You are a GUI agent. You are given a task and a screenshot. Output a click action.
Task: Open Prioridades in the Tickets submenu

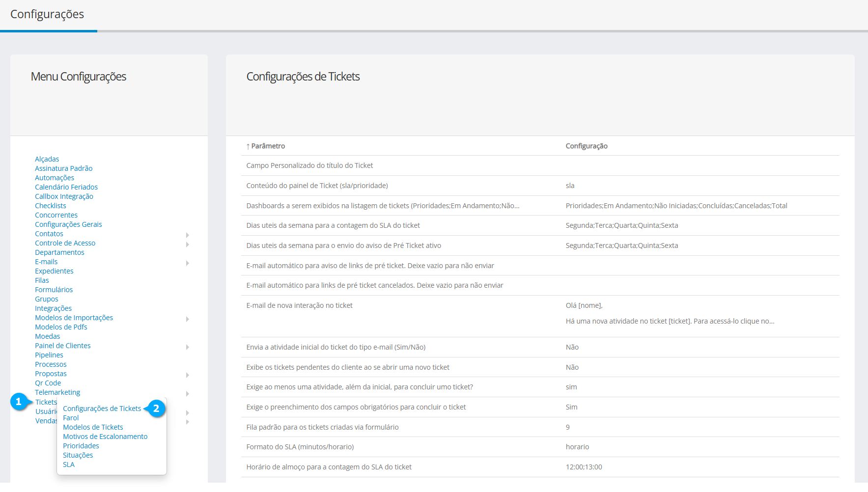(81, 446)
